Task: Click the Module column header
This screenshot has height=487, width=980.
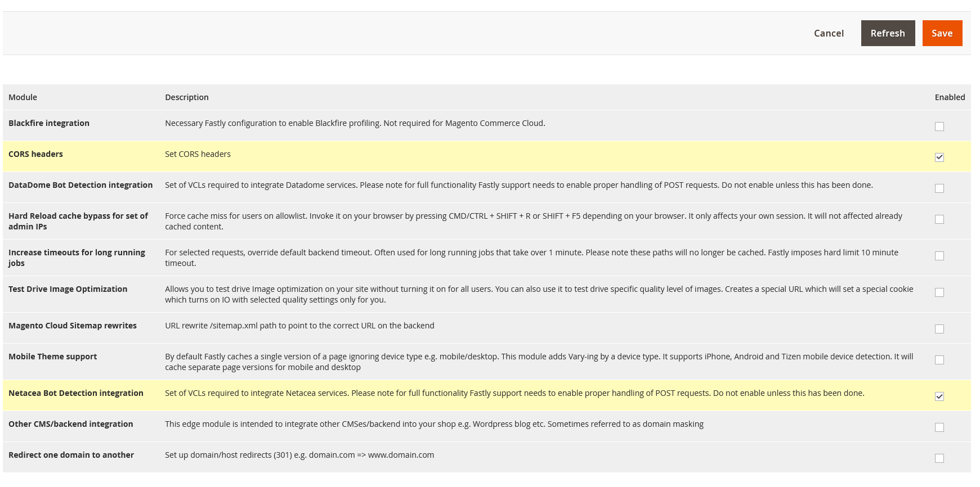Action: [x=23, y=97]
